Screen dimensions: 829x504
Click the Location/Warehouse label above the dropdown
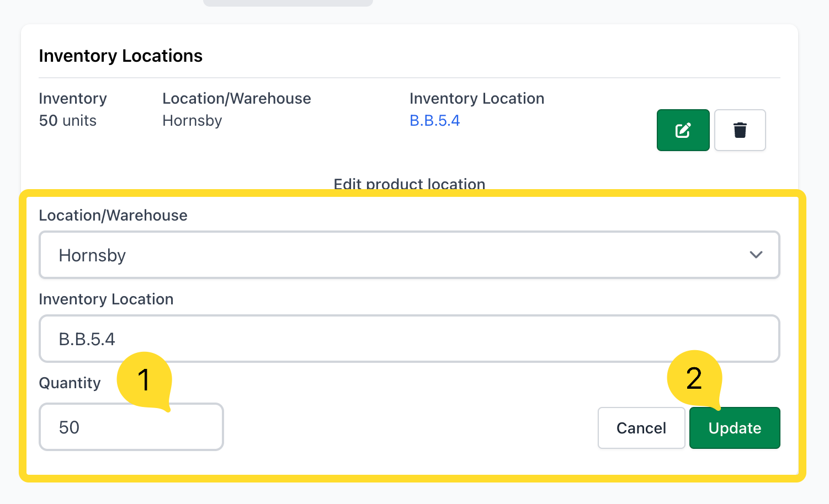[113, 216]
